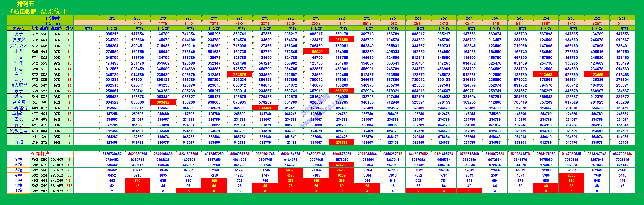Open author name 党的关怀
This screenshot has width=644, height=205.
(x=18, y=46)
